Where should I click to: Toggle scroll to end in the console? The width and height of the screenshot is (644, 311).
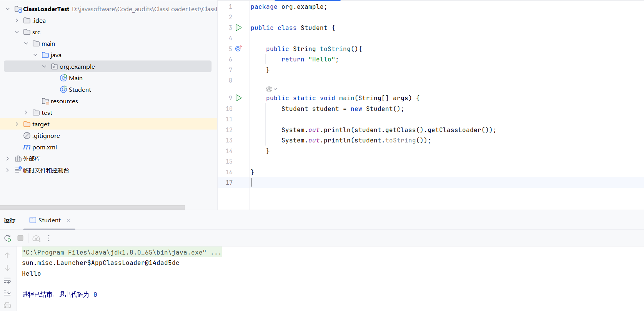click(7, 293)
